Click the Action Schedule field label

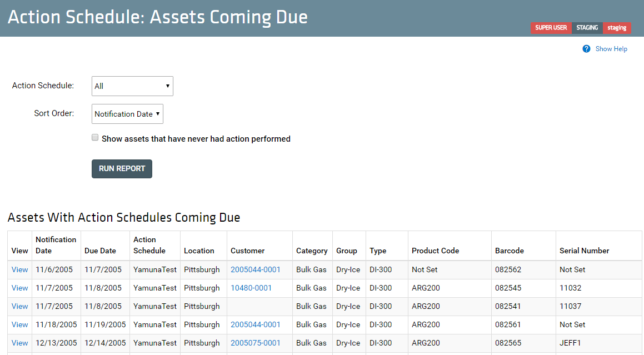pyautogui.click(x=43, y=86)
